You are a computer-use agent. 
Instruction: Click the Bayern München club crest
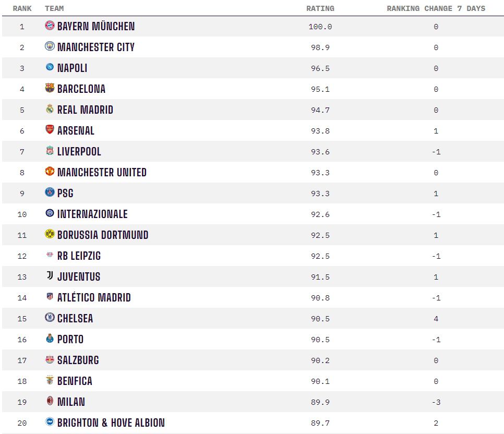click(50, 26)
